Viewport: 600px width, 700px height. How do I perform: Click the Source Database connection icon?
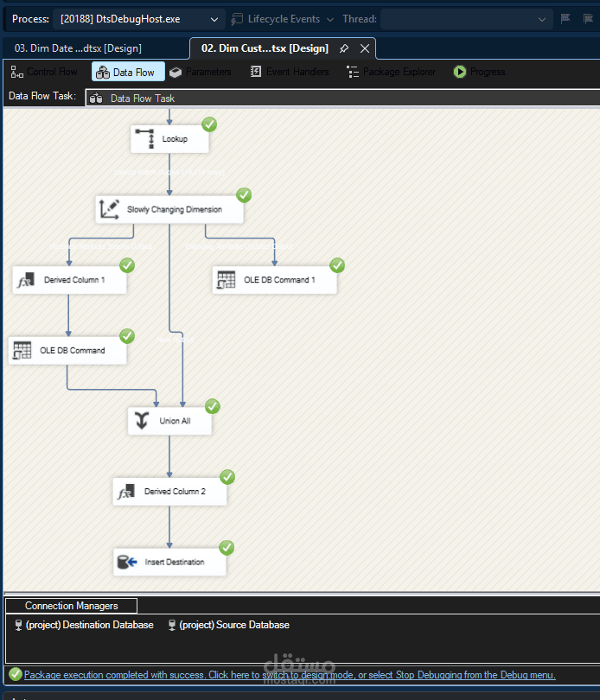point(171,625)
